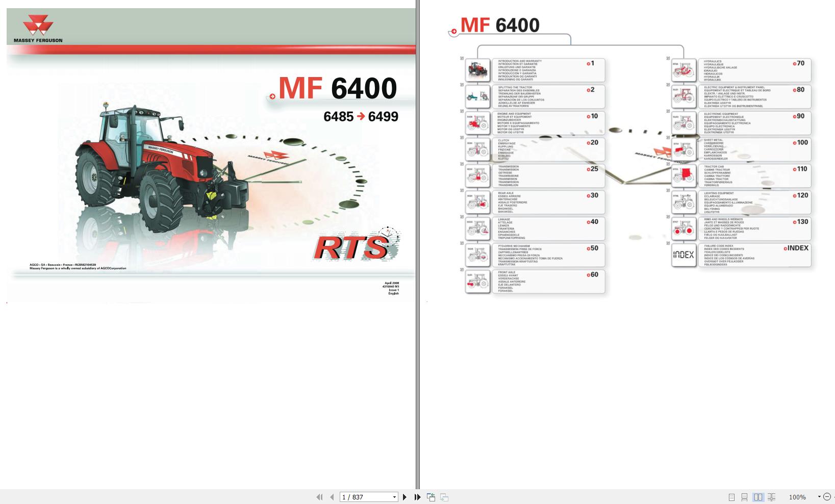Screen dimensions: 835x504
Task: Toggle the two-page facing view
Action: pos(758,497)
